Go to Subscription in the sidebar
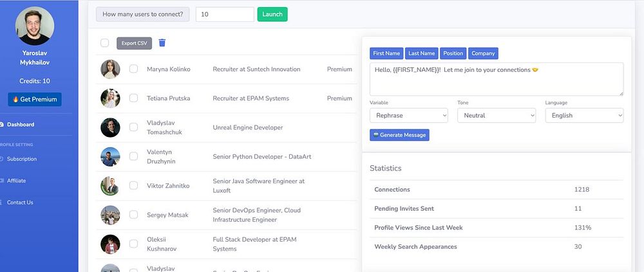Screen dimensions: 644x272 [x=22, y=159]
